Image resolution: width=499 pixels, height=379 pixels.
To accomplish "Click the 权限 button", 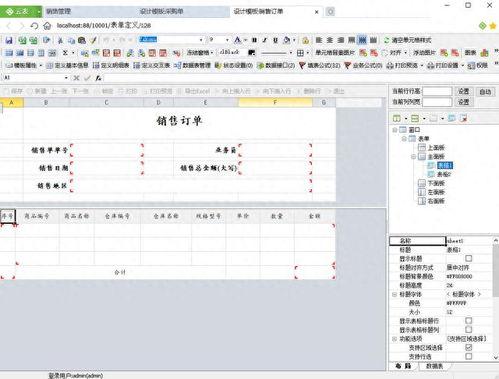I will pos(478,65).
